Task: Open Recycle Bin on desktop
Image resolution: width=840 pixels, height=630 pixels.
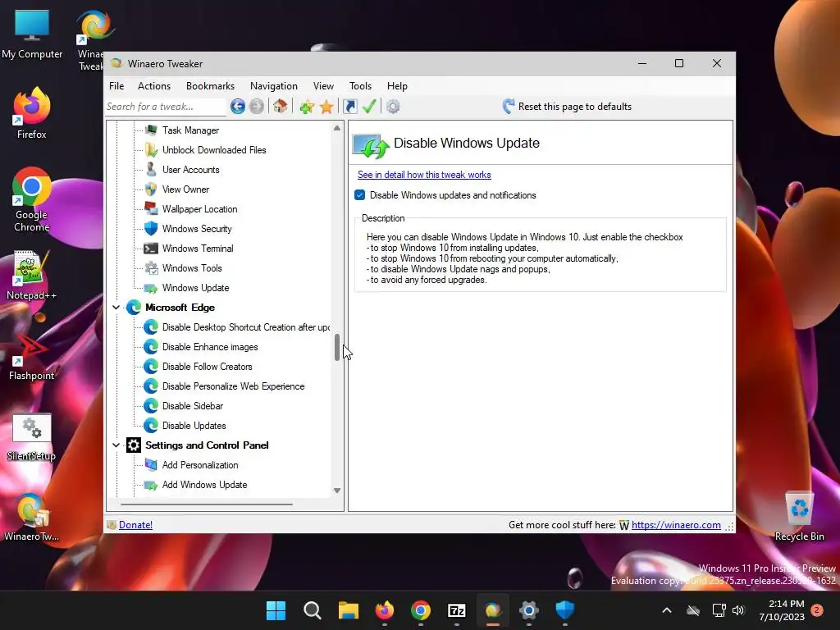Action: pyautogui.click(x=799, y=517)
